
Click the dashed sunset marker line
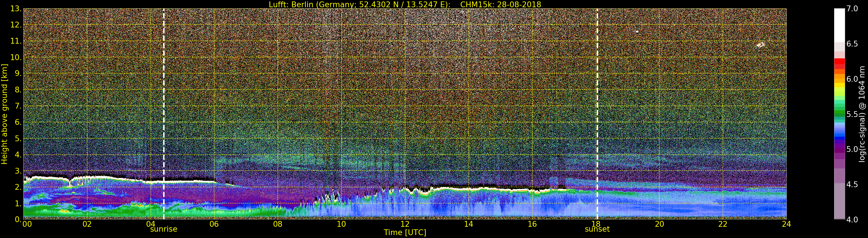tap(597, 114)
